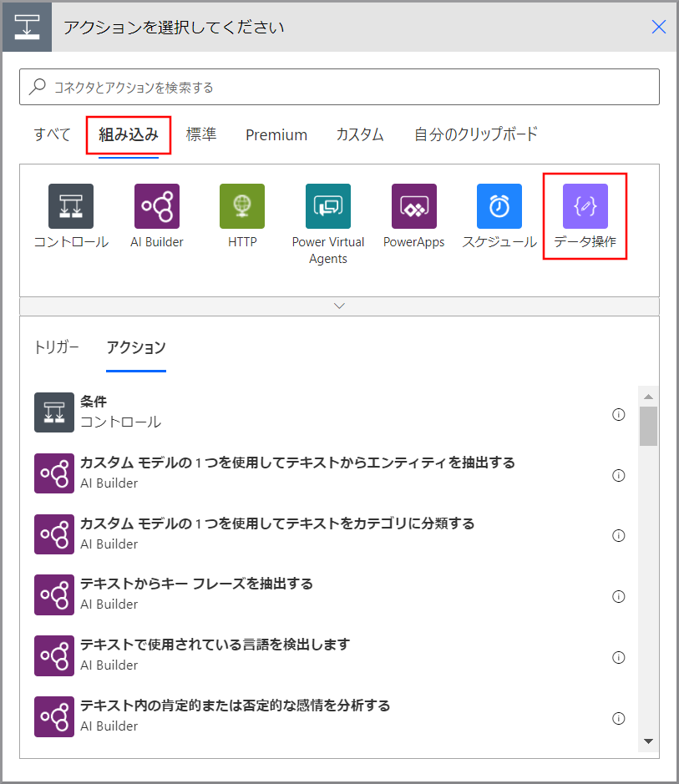Viewport: 679px width, 784px height.
Task: Click AI Builder icon beside エンティティを抽出する
Action: pyautogui.click(x=54, y=473)
